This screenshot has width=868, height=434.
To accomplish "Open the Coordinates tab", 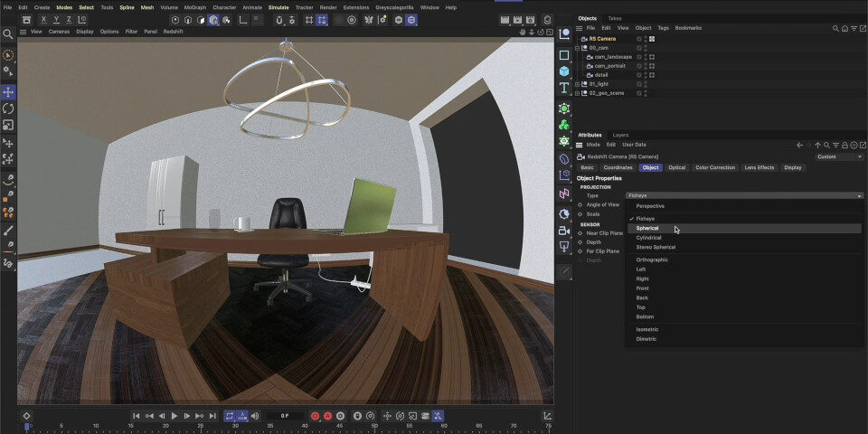I will pyautogui.click(x=618, y=168).
